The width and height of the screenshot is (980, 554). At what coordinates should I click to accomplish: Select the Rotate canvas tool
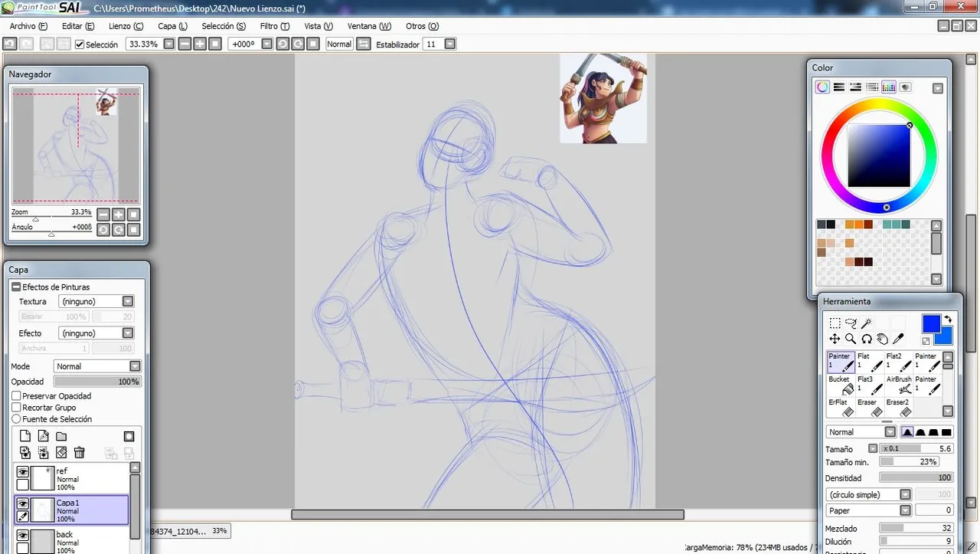click(x=866, y=339)
